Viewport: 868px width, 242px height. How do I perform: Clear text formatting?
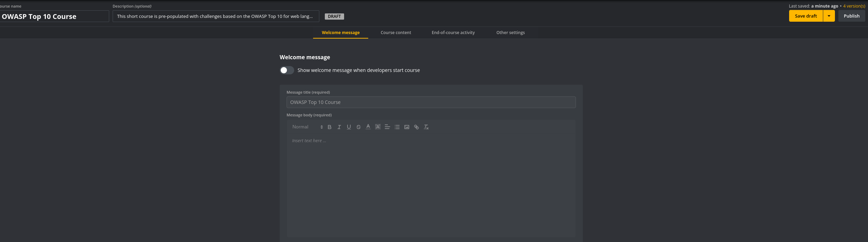click(x=426, y=127)
